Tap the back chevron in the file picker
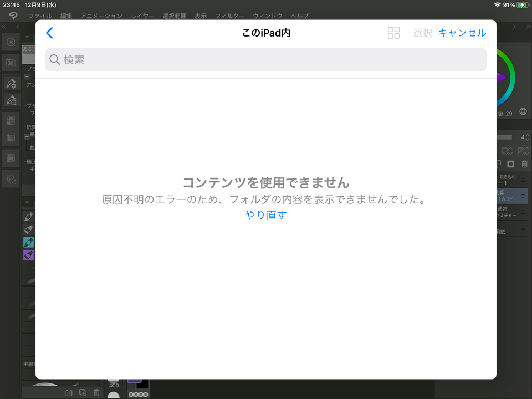Image resolution: width=532 pixels, height=399 pixels. click(49, 33)
